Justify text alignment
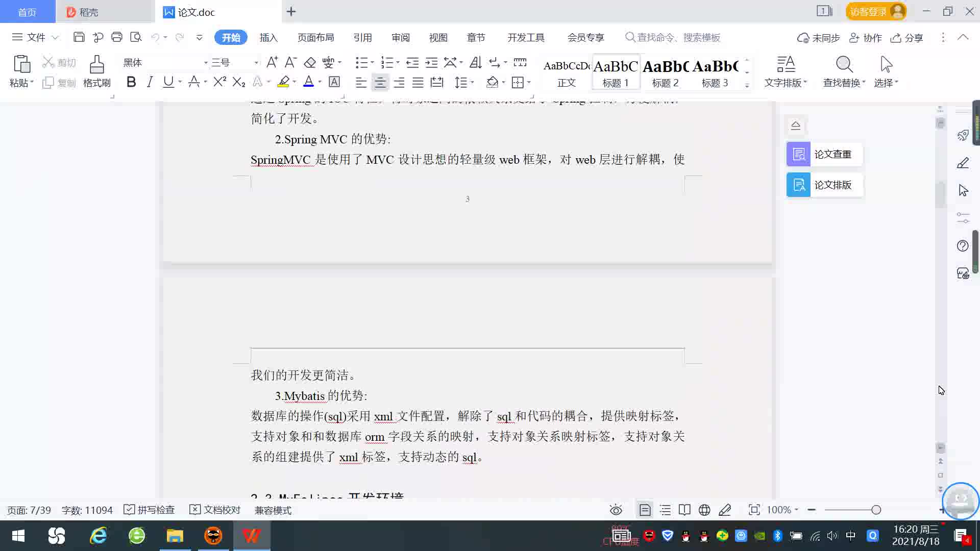 (418, 82)
